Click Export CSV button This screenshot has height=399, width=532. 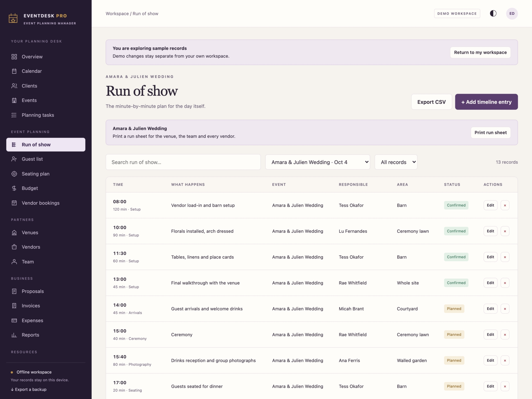click(x=431, y=102)
